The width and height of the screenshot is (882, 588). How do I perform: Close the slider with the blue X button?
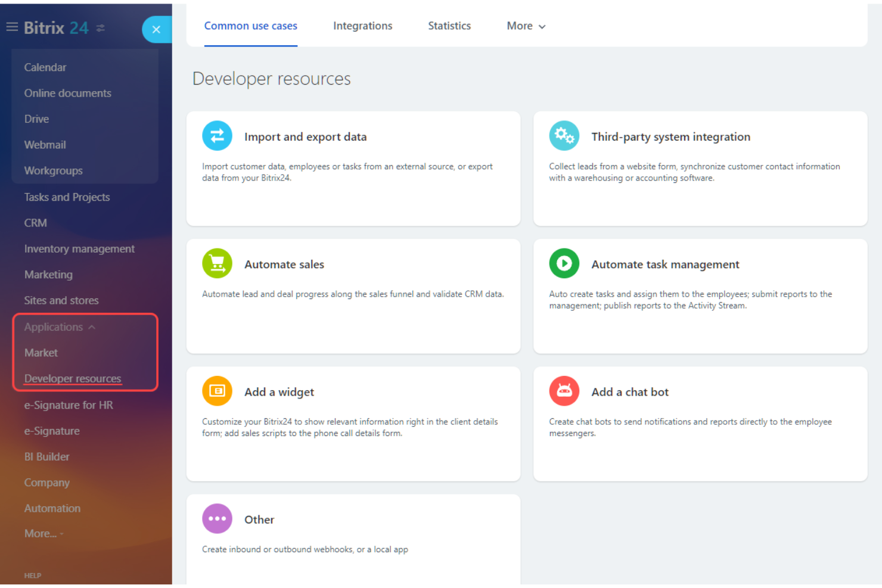point(156,29)
